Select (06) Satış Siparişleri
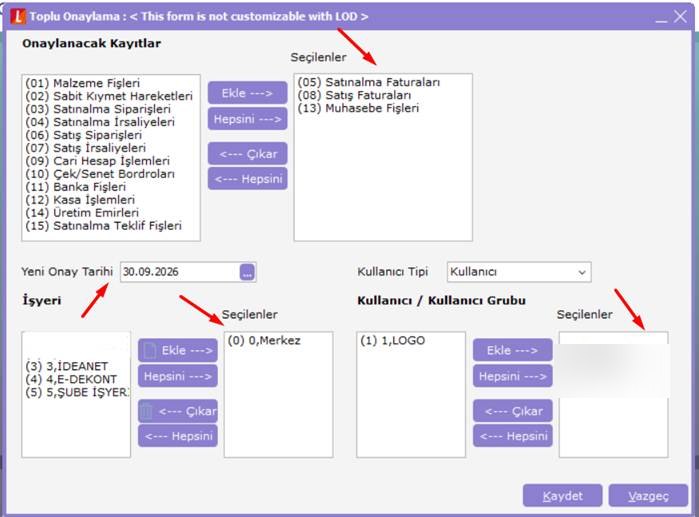This screenshot has height=517, width=699. [x=84, y=135]
